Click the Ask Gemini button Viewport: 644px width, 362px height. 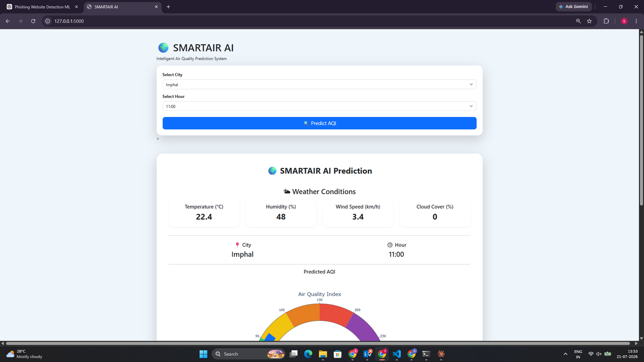point(574,7)
